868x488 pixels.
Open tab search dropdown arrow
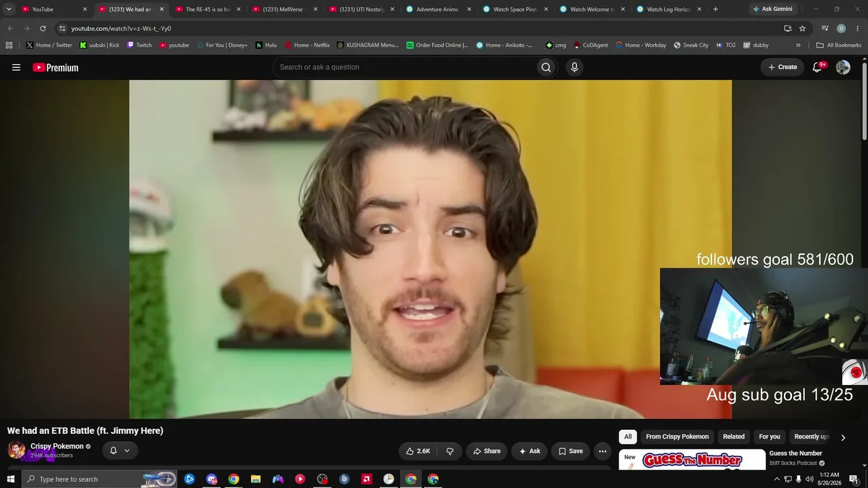9,9
